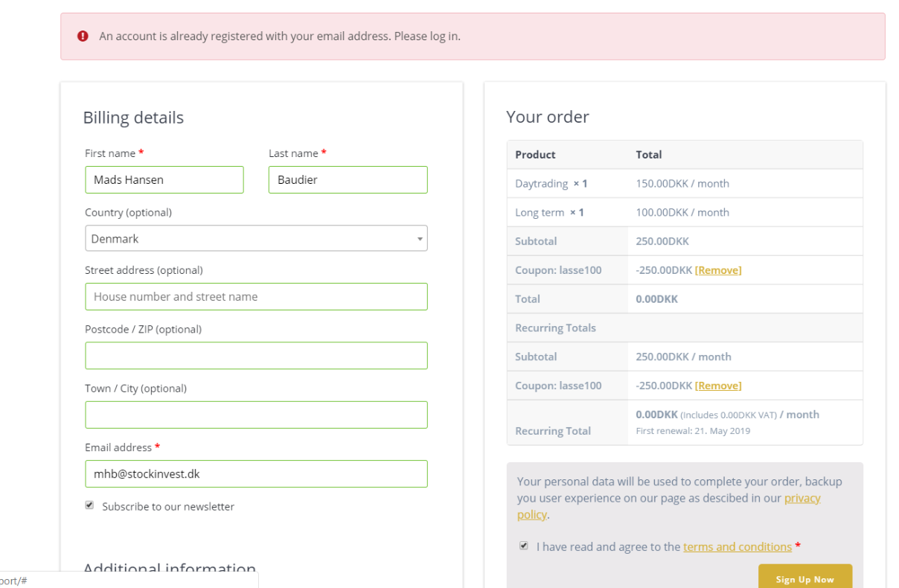Image resolution: width=899 pixels, height=588 pixels.
Task: Click the First renewal date text
Action: coord(693,431)
